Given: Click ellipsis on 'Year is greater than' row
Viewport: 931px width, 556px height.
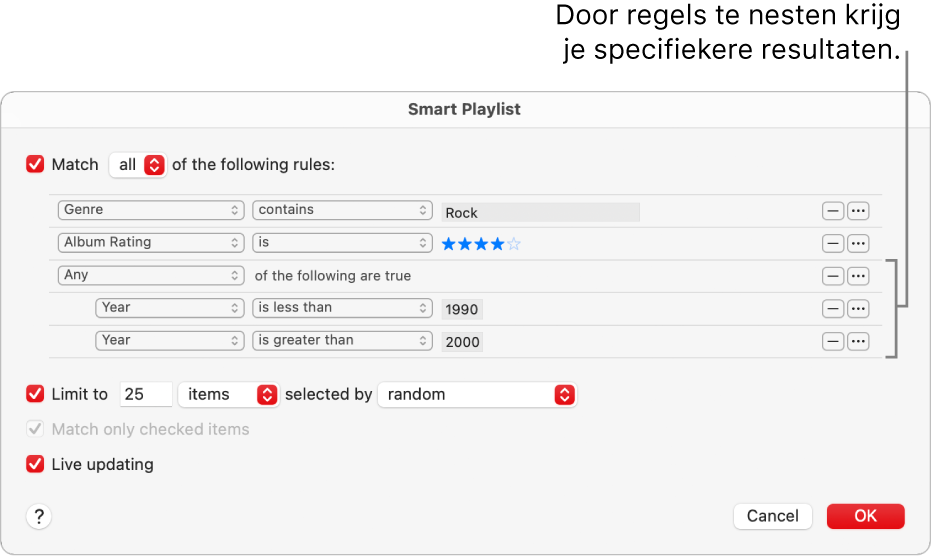Looking at the screenshot, I should [x=858, y=341].
